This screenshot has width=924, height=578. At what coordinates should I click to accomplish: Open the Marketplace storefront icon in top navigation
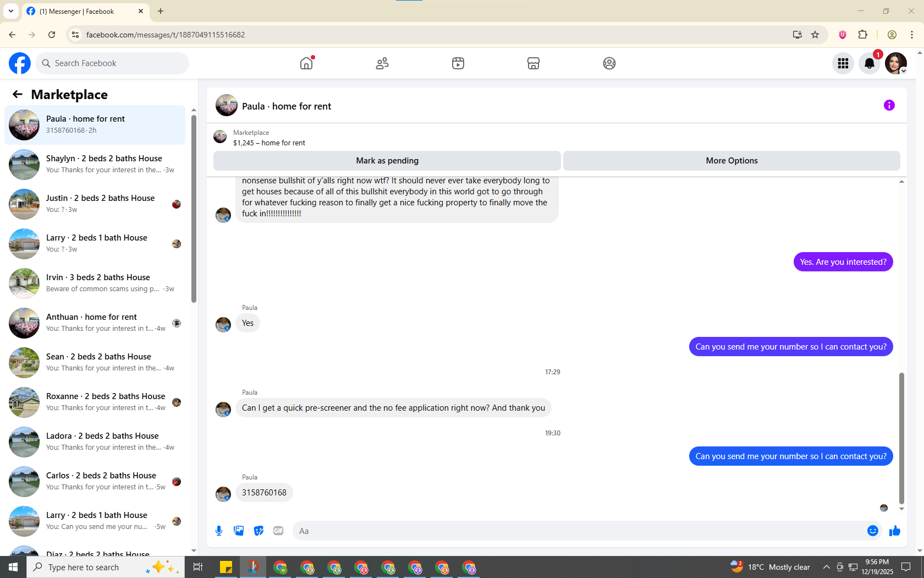[533, 63]
